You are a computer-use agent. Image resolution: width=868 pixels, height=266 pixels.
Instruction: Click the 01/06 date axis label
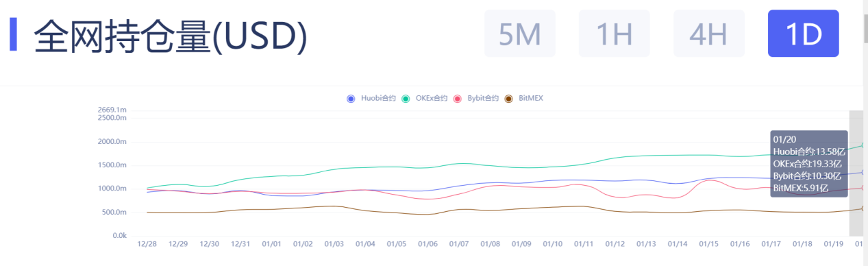pos(427,244)
